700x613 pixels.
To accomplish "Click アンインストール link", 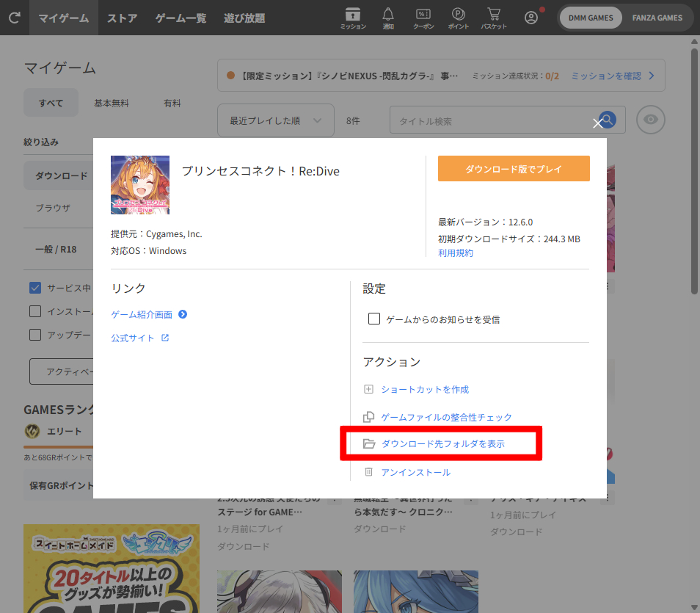I will point(415,472).
